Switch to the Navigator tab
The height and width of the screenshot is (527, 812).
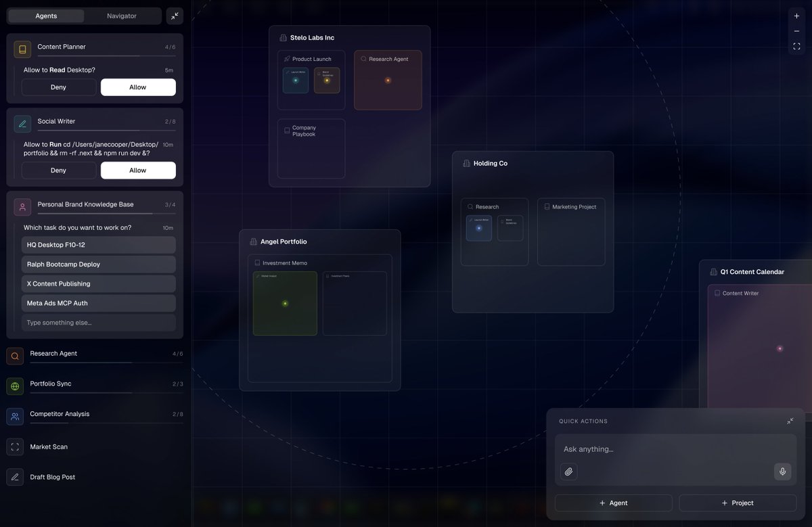(122, 16)
